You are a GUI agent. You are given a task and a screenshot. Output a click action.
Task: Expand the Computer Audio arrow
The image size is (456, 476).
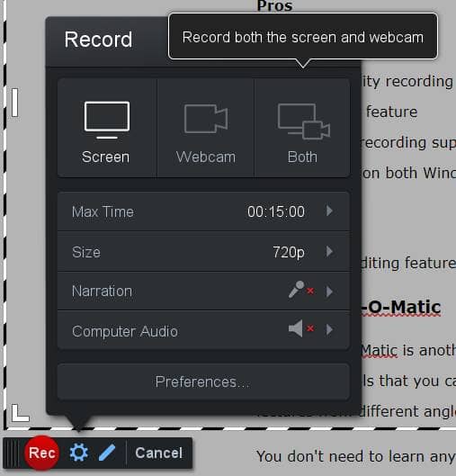[x=329, y=329]
